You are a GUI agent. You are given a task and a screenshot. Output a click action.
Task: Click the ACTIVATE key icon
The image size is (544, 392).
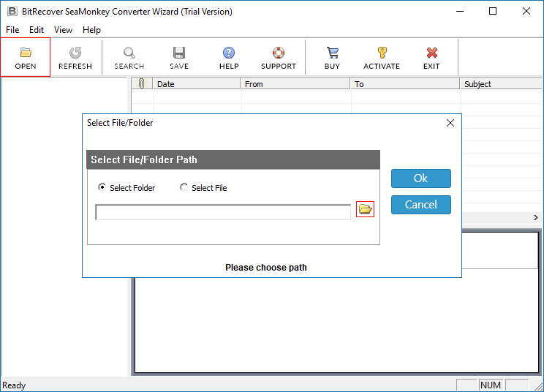[382, 53]
